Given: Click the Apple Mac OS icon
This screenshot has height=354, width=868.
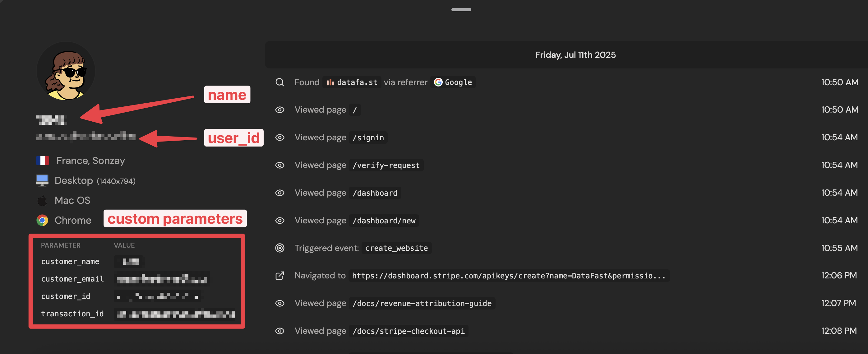Looking at the screenshot, I should click(43, 201).
